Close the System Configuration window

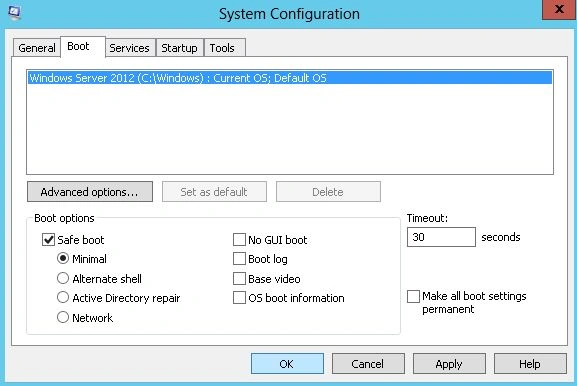559,9
